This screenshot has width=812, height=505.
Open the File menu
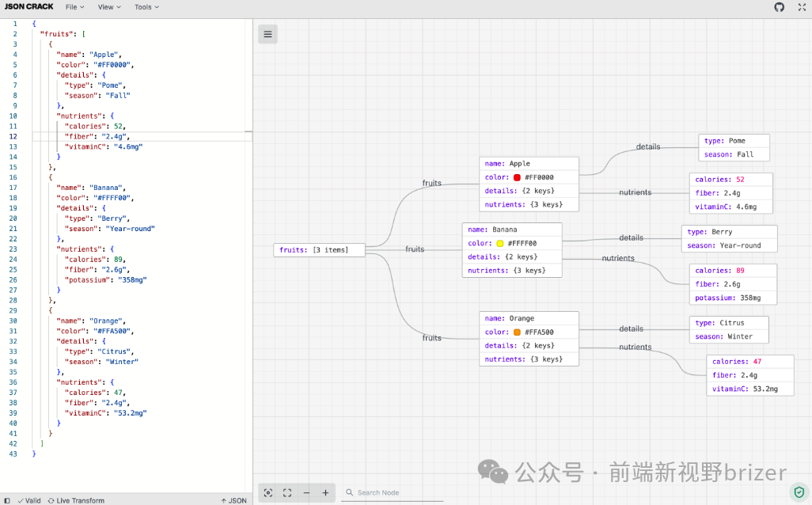pos(74,7)
